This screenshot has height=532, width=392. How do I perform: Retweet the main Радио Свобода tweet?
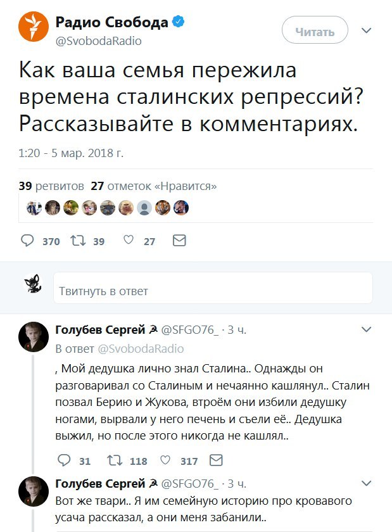coord(78,241)
